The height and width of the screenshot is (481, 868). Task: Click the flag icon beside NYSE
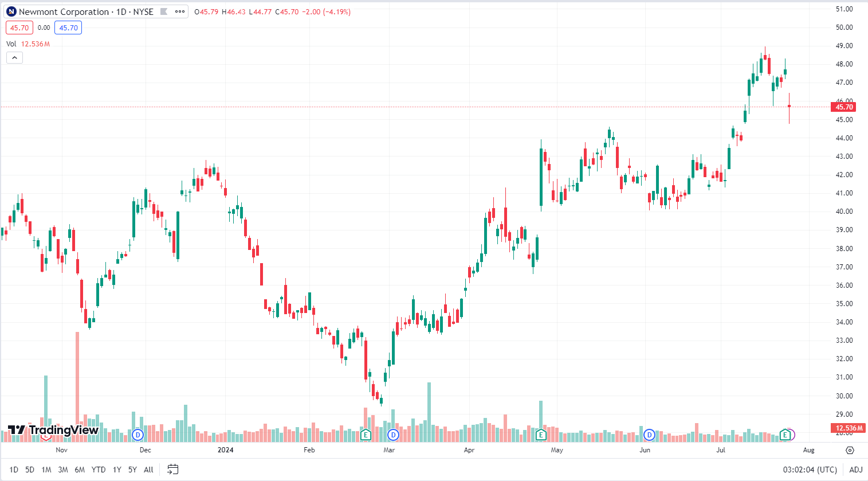[x=164, y=11]
